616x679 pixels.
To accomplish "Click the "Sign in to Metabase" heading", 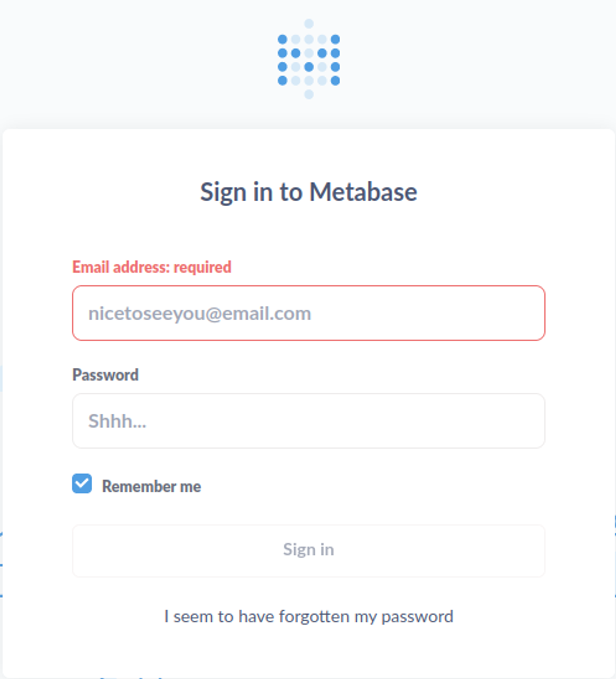I will tap(309, 192).
